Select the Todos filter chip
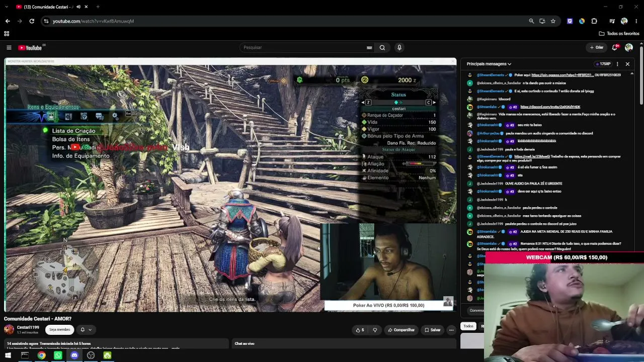 tap(468, 326)
